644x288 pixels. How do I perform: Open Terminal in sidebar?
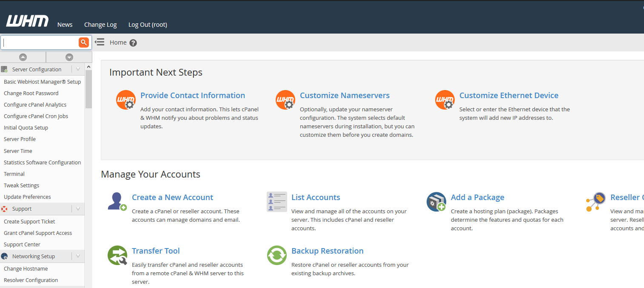14,174
